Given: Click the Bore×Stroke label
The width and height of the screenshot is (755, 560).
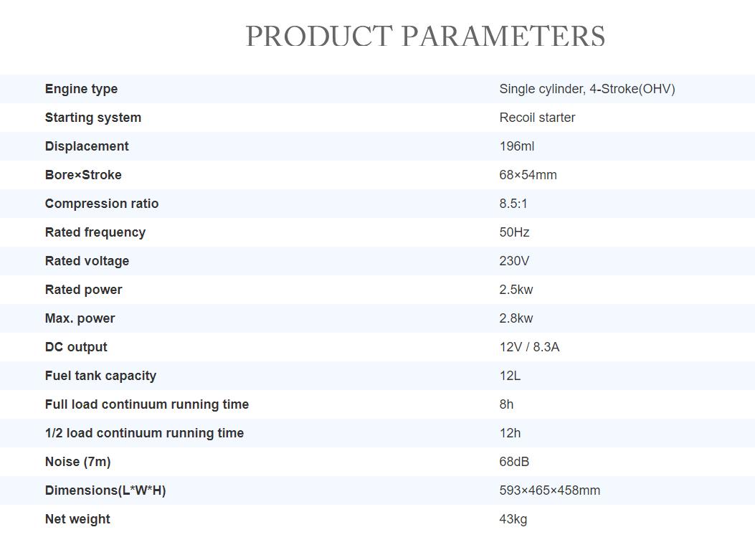Looking at the screenshot, I should pyautogui.click(x=83, y=175).
